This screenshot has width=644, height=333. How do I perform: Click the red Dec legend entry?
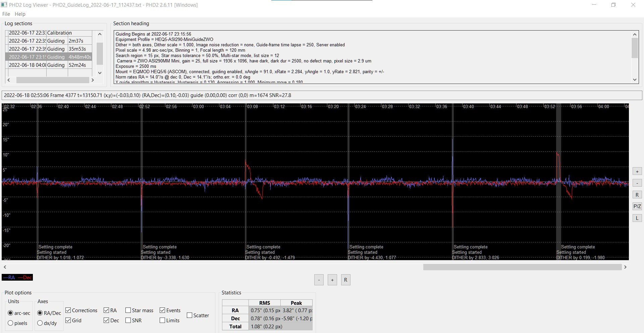tap(25, 278)
